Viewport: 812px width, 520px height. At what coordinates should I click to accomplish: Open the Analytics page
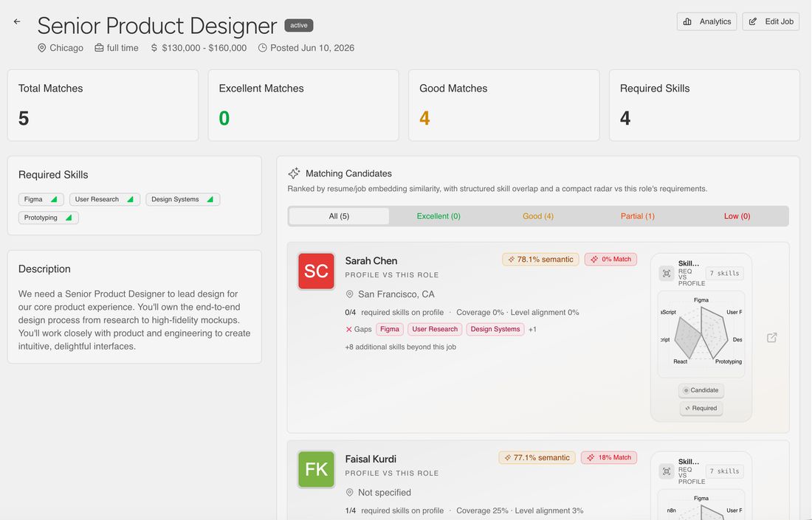[706, 21]
